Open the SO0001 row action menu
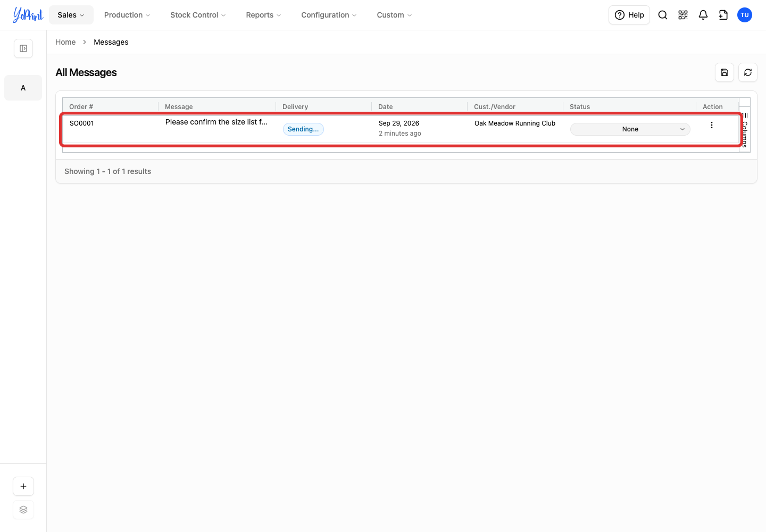This screenshot has width=766, height=532. (712, 125)
